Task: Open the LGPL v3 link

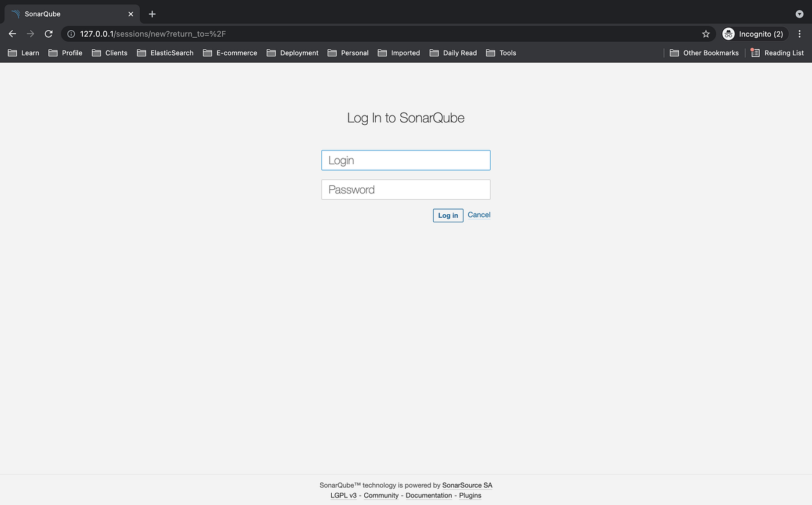Action: 343,495
